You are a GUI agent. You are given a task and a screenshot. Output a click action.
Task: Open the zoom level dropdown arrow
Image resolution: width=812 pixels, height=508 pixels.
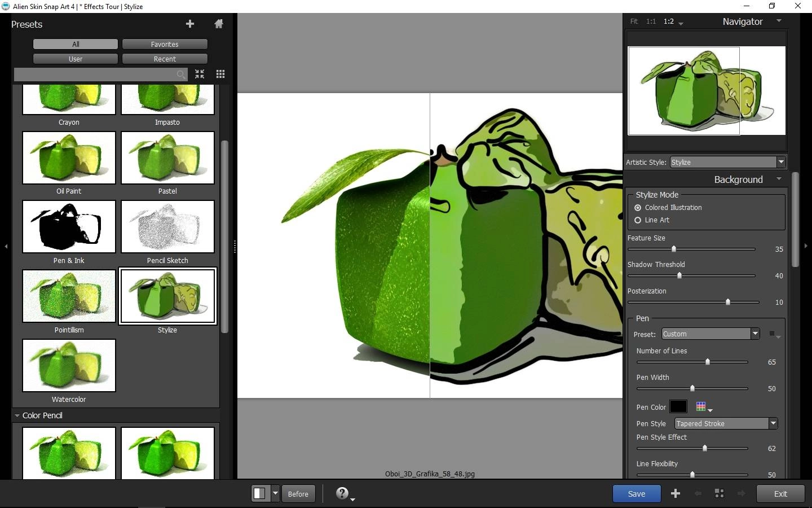click(681, 23)
